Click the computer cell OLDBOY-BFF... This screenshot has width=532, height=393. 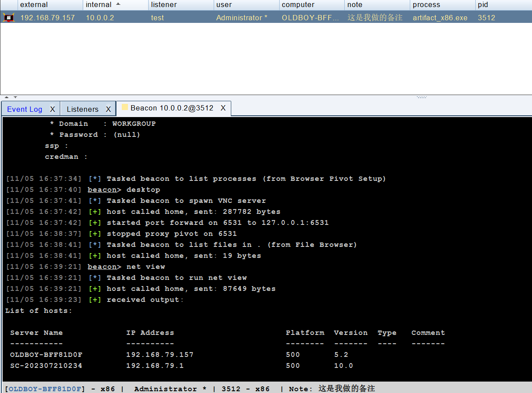pyautogui.click(x=310, y=18)
